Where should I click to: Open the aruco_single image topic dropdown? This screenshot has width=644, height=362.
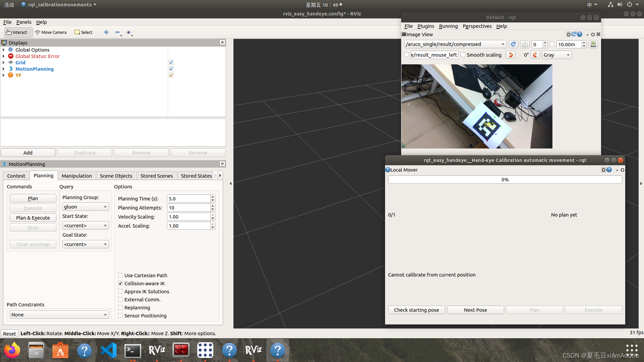(x=455, y=44)
